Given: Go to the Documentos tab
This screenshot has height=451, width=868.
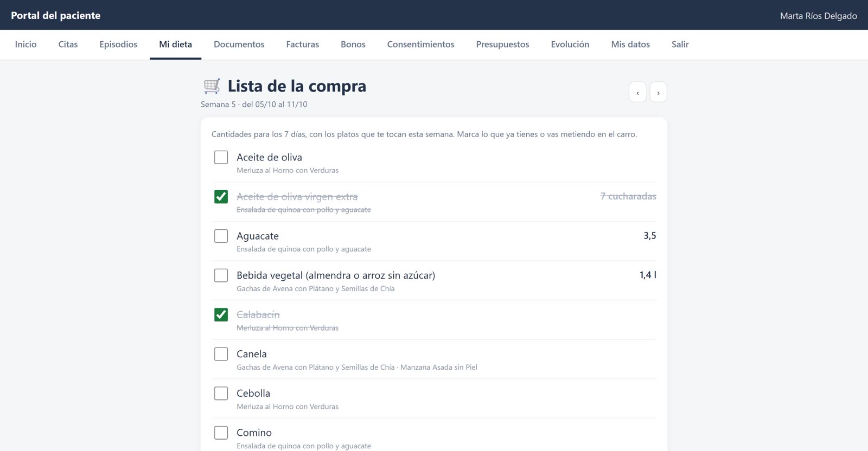Looking at the screenshot, I should pos(239,44).
